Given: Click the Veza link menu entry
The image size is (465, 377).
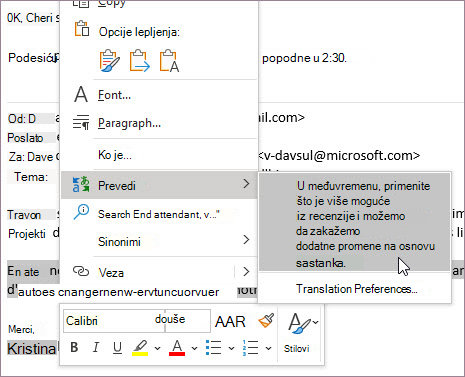Looking at the screenshot, I should pyautogui.click(x=147, y=272).
